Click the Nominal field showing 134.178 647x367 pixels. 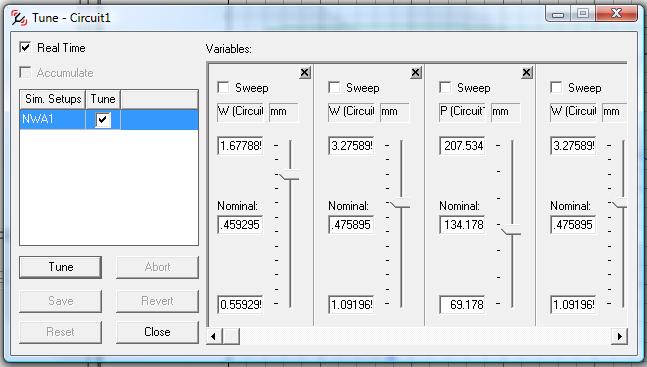462,225
